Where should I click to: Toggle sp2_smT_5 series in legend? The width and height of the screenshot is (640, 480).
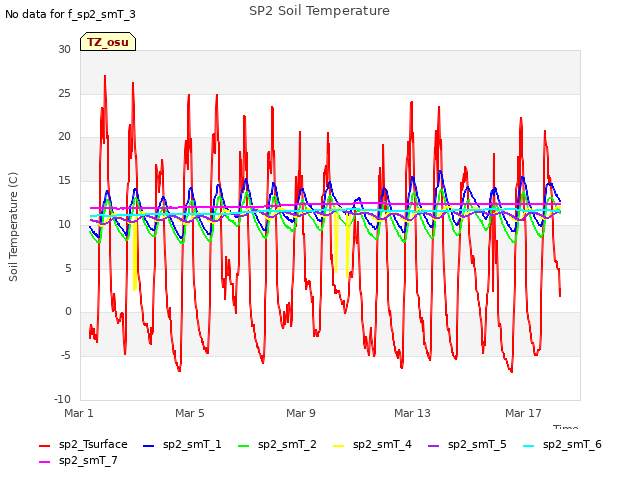tap(467, 444)
